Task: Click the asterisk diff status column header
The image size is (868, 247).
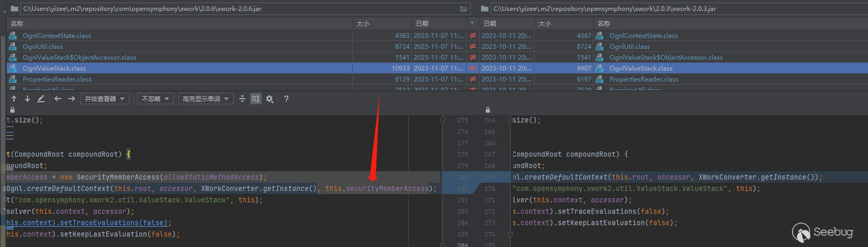Action: click(472, 23)
